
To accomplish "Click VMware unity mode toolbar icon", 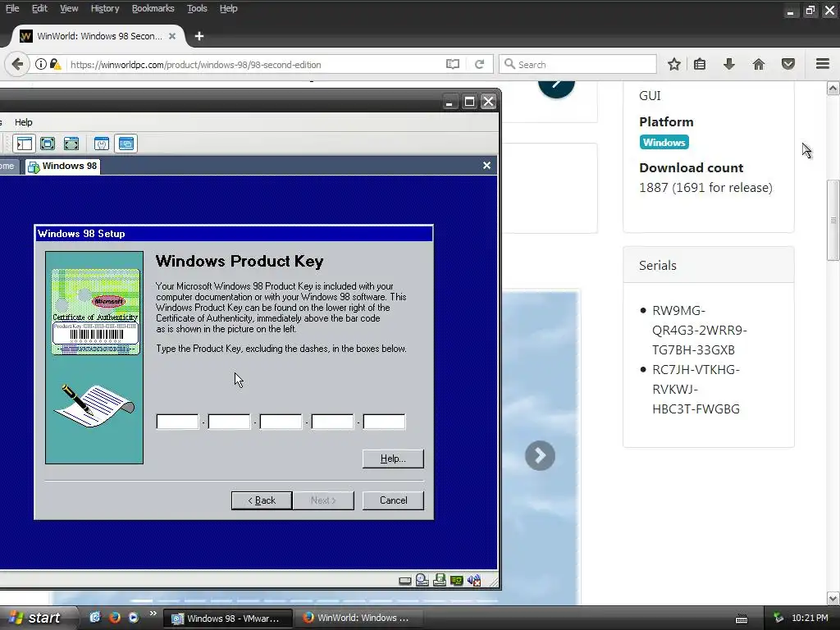I will coord(101,144).
